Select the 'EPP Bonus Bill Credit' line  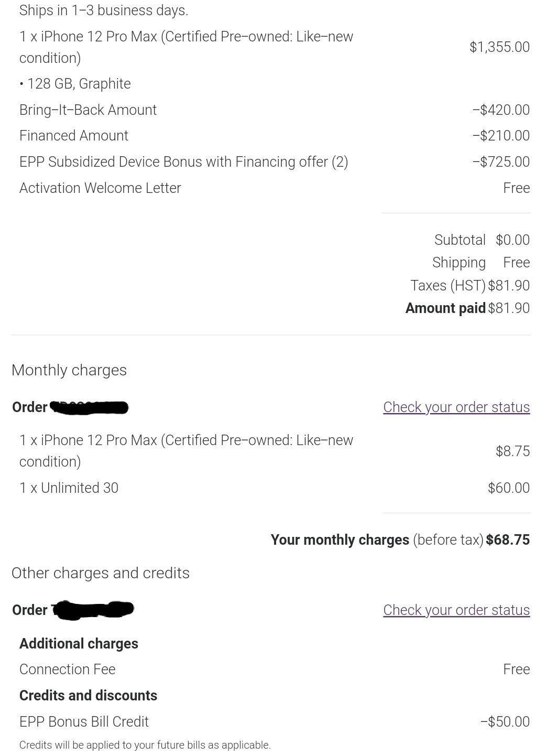[x=84, y=722]
